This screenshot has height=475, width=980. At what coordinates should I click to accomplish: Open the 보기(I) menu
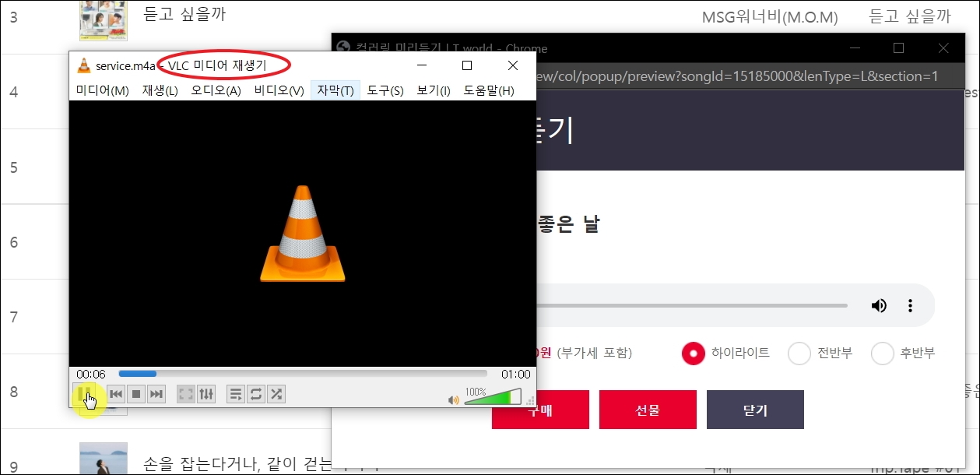(x=434, y=90)
